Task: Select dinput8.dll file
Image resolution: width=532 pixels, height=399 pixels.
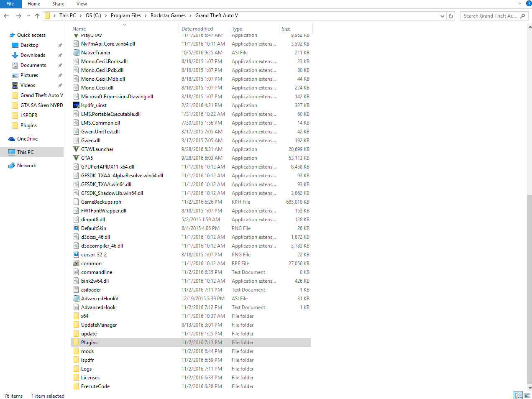Action: tap(93, 220)
